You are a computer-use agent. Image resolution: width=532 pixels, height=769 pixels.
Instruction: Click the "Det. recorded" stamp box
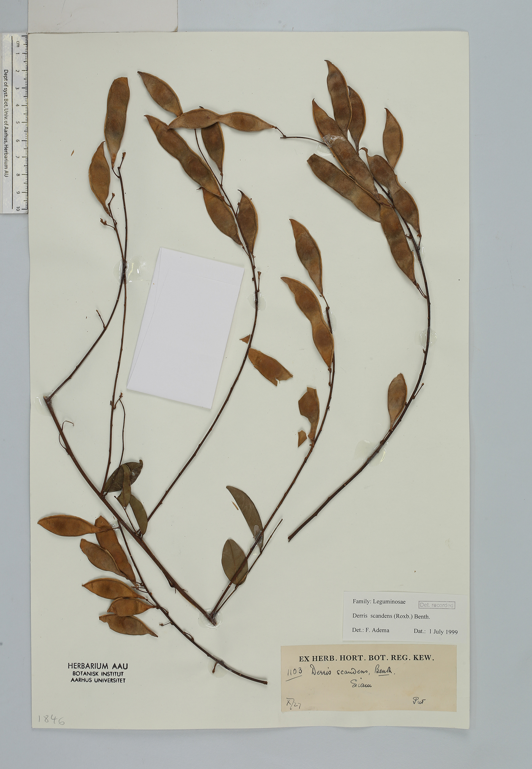(437, 605)
